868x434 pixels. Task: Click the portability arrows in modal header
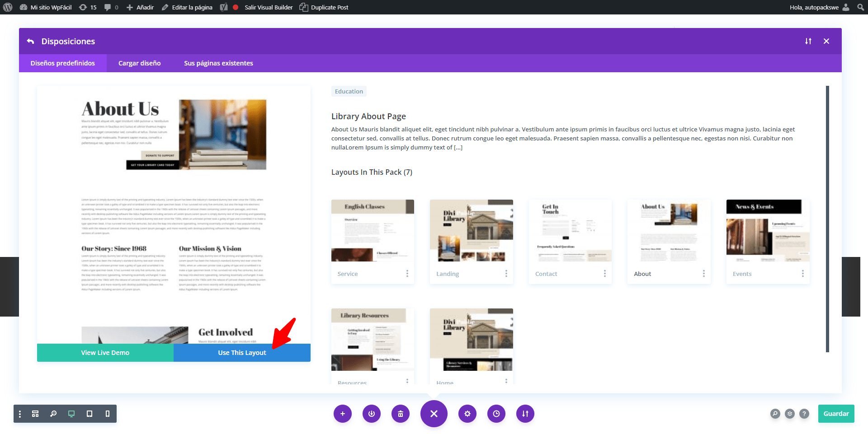click(x=808, y=41)
